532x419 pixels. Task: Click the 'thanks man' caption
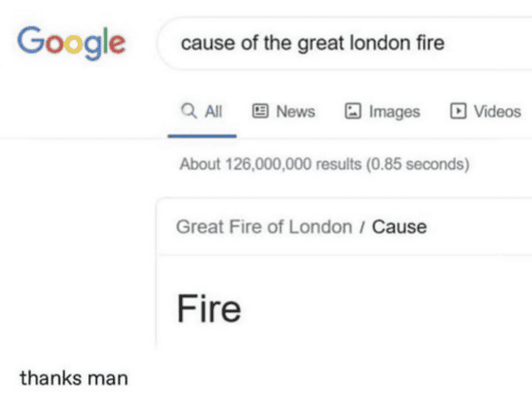(74, 378)
